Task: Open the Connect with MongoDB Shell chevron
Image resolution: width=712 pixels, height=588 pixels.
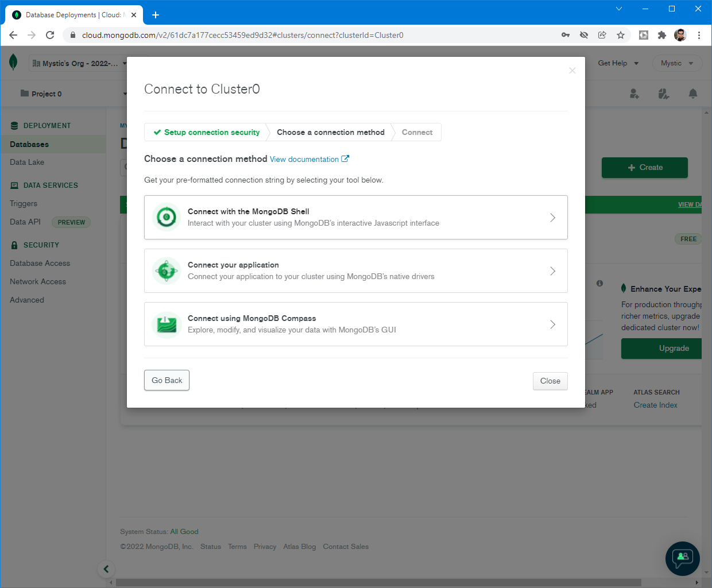Action: point(552,218)
